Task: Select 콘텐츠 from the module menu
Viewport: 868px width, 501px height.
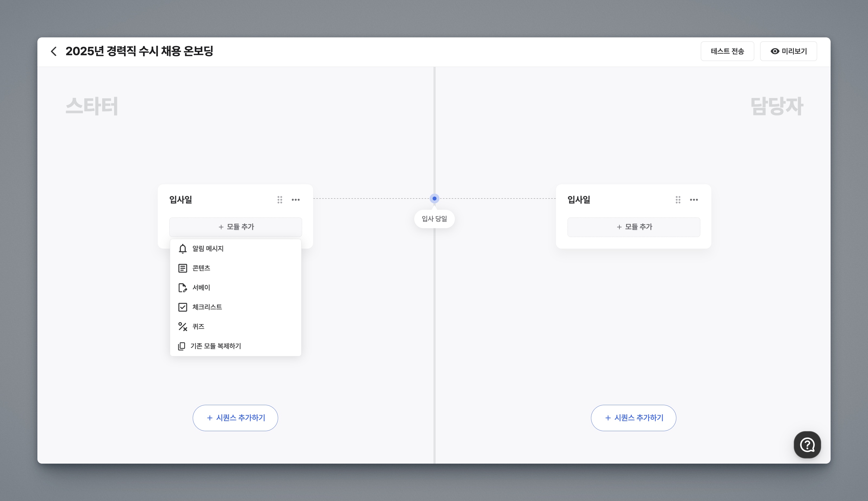Action: point(201,268)
